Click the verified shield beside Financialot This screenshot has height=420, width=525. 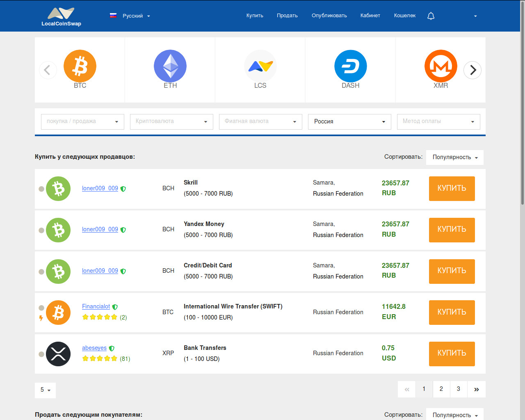click(x=115, y=307)
